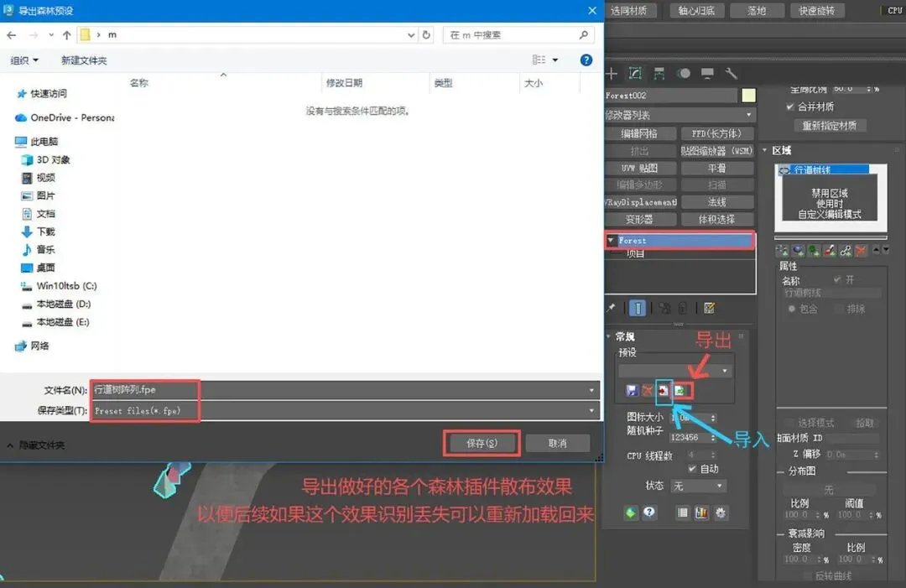Click the Forest help question icon
This screenshot has width=906, height=588.
[649, 513]
